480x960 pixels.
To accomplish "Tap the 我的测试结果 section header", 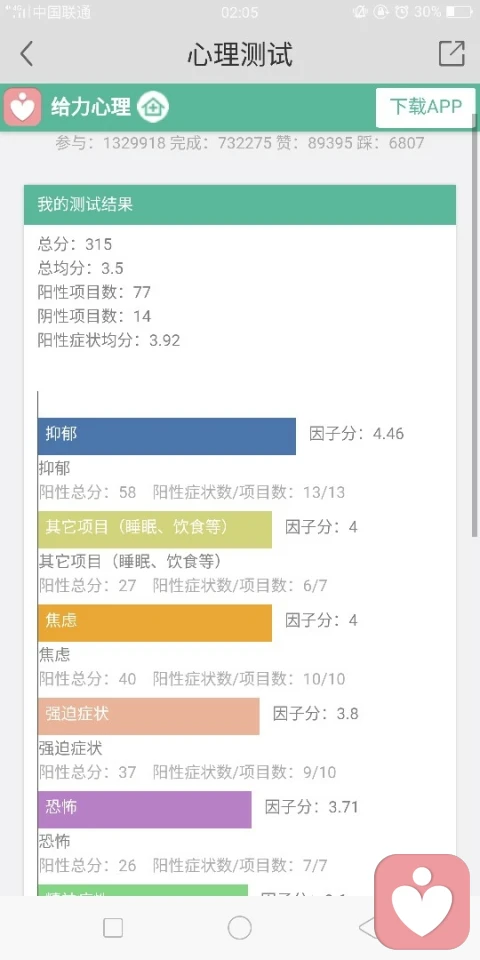I will tap(240, 204).
